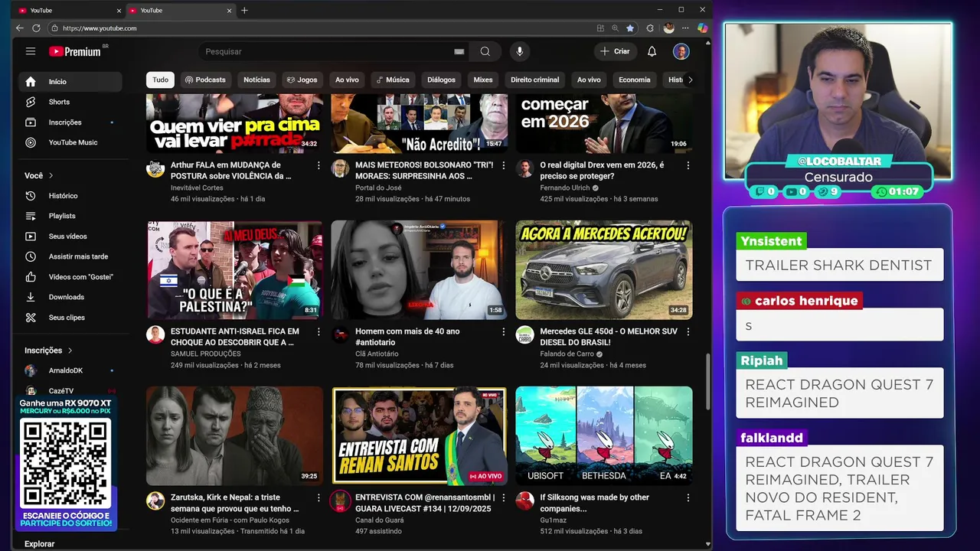Click the browser address bar URL
This screenshot has height=551, width=980.
click(100, 28)
